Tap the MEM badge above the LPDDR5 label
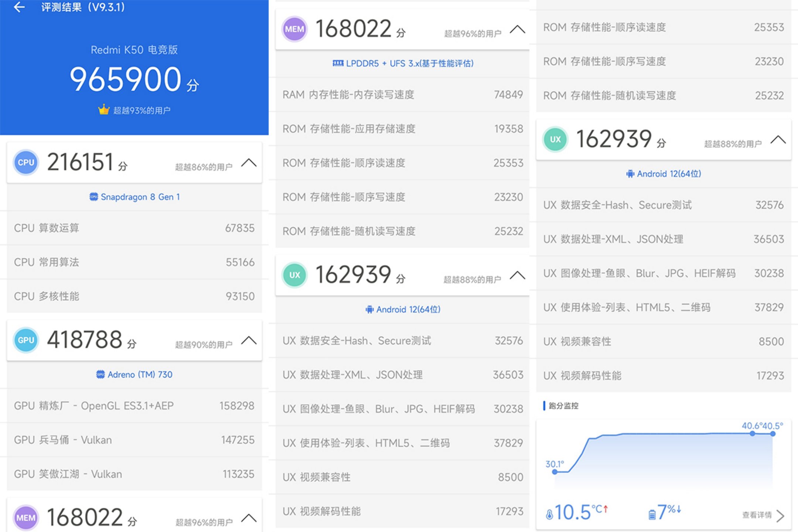The height and width of the screenshot is (532, 798). (x=294, y=29)
